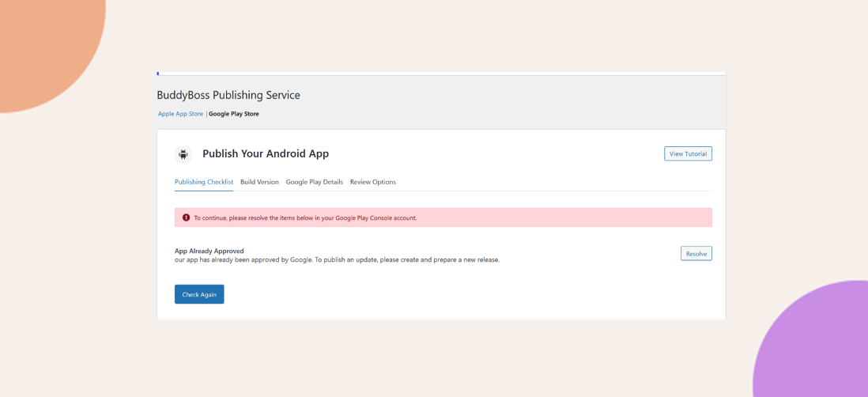Click the Android robot icon
868x397 pixels.
pyautogui.click(x=183, y=154)
